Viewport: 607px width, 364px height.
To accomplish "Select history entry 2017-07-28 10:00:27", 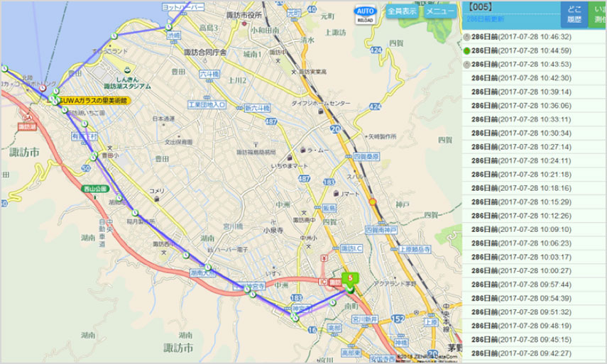I will click(x=534, y=271).
